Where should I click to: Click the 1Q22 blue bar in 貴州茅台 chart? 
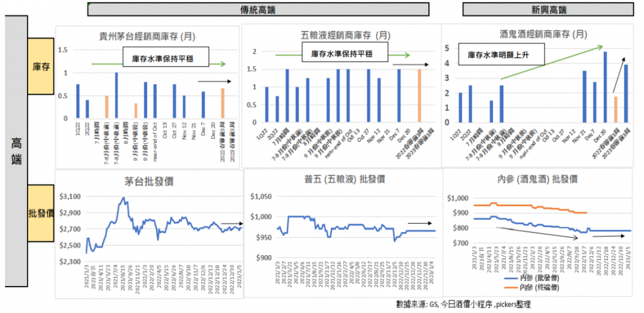coord(77,101)
